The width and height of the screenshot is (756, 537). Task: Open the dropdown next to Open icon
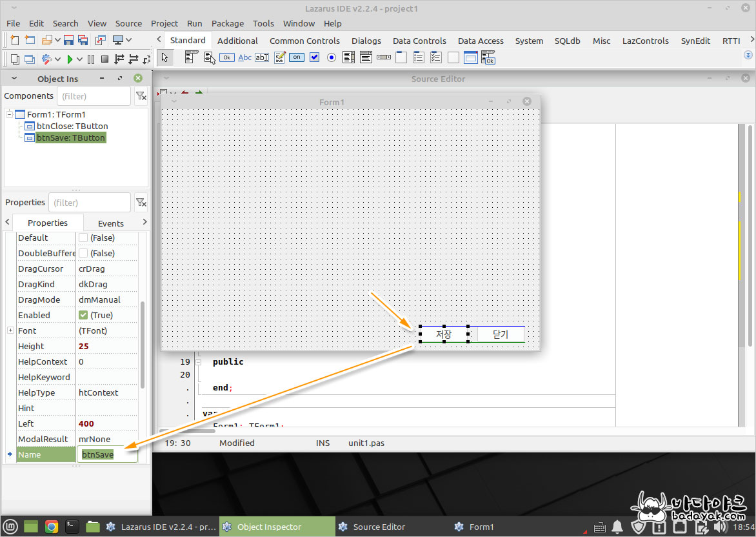[57, 40]
